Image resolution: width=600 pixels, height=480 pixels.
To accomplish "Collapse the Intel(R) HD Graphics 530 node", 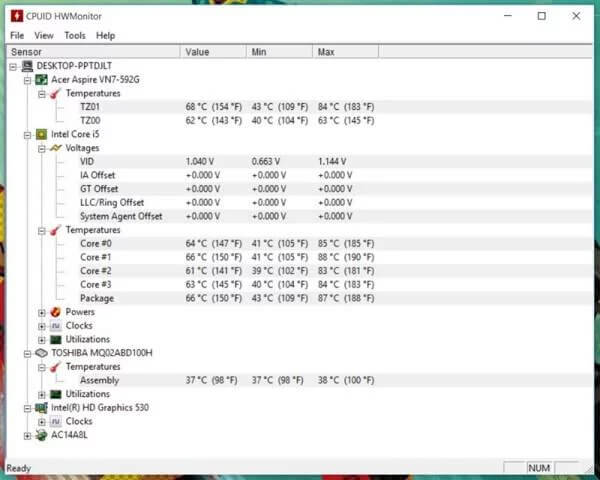I will [27, 408].
